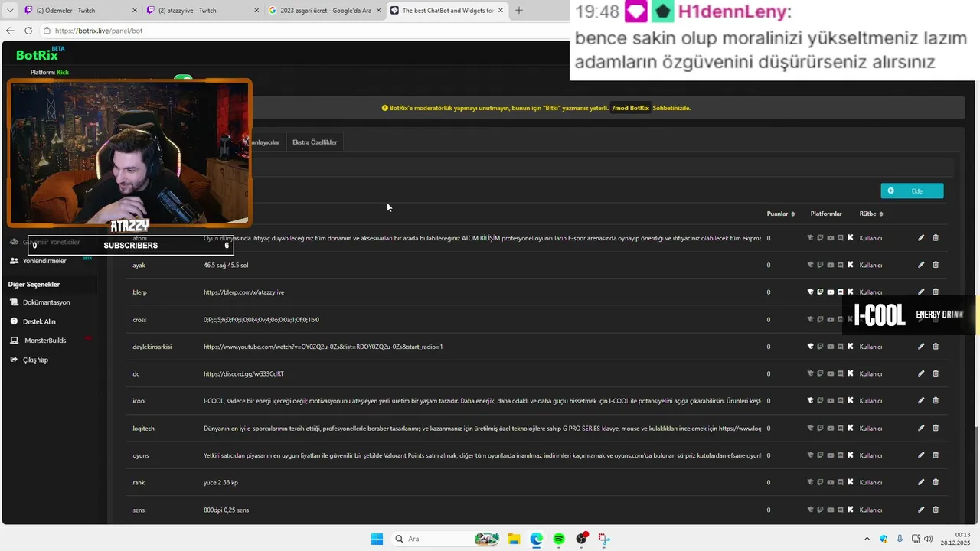Switch to 2023 asgari ücret Google tab
The image size is (980, 551).
click(x=324, y=10)
